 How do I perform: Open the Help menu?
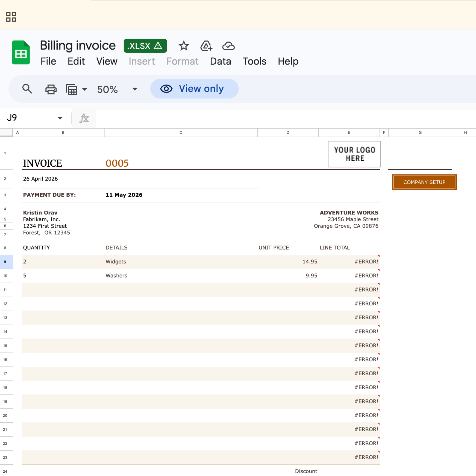pyautogui.click(x=288, y=61)
